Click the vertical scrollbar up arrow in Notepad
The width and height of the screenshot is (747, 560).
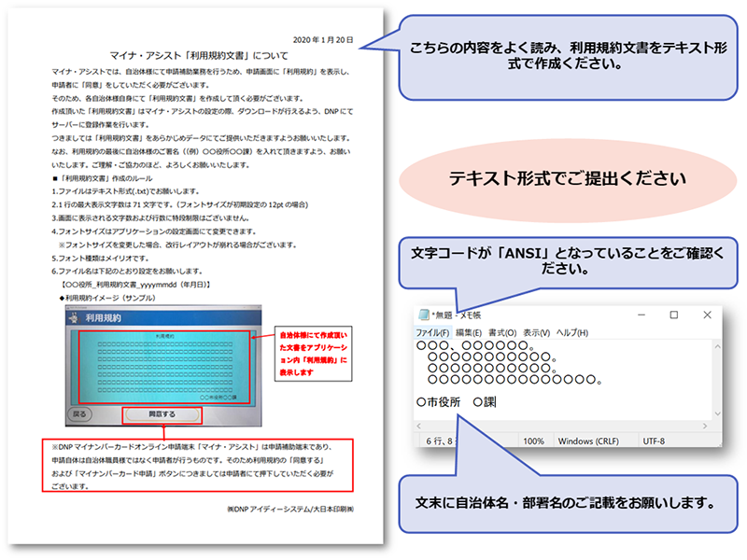pos(719,346)
